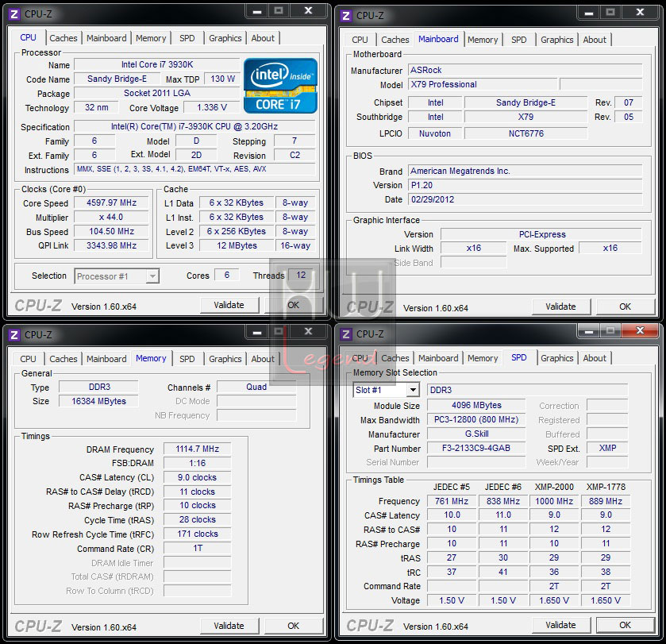Click the CPU-Z logo icon in the SPD window title bar
Viewport: 666px width, 644px height.
tap(346, 334)
